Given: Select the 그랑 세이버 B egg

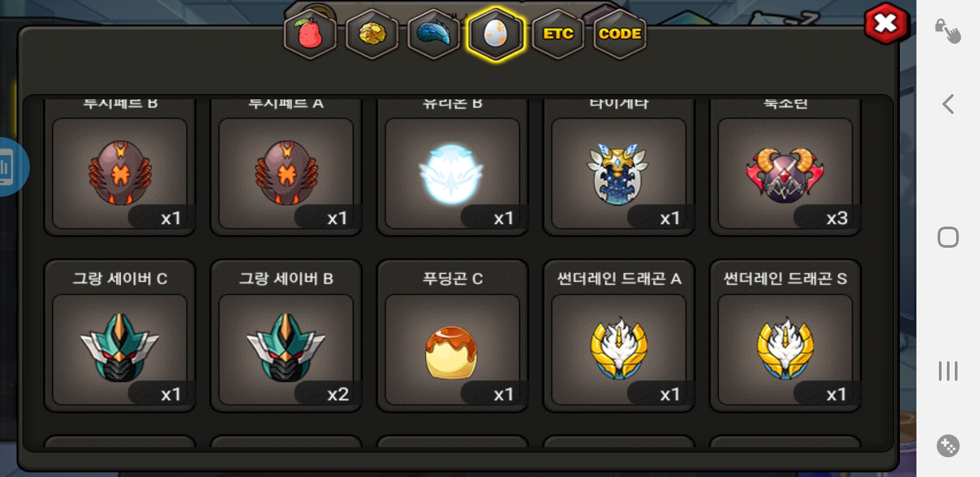Looking at the screenshot, I should click(x=286, y=336).
